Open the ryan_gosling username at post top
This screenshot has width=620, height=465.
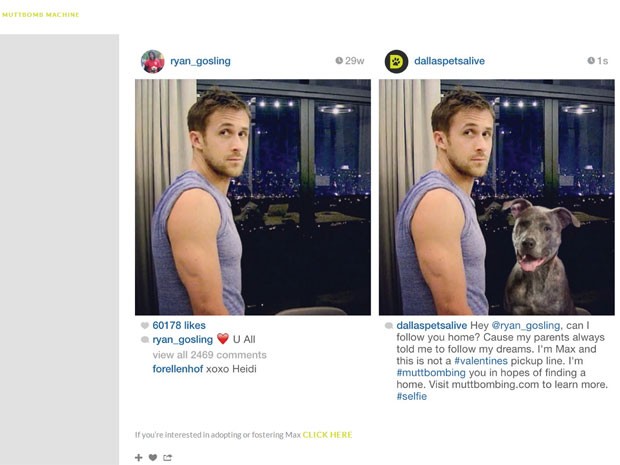pos(200,61)
